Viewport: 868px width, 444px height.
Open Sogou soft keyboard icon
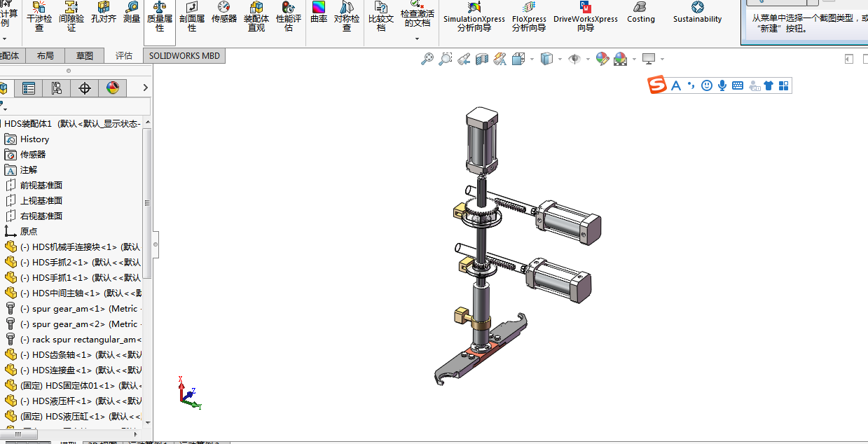pos(738,85)
